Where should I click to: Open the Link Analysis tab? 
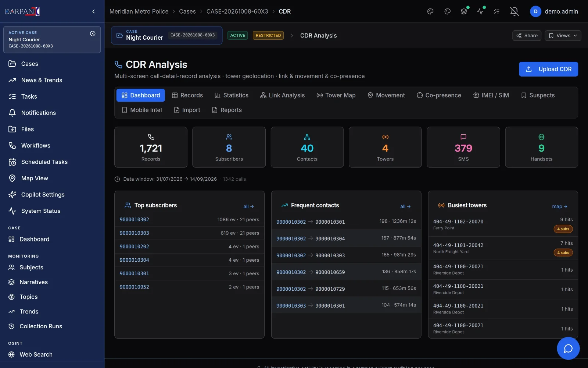(282, 95)
